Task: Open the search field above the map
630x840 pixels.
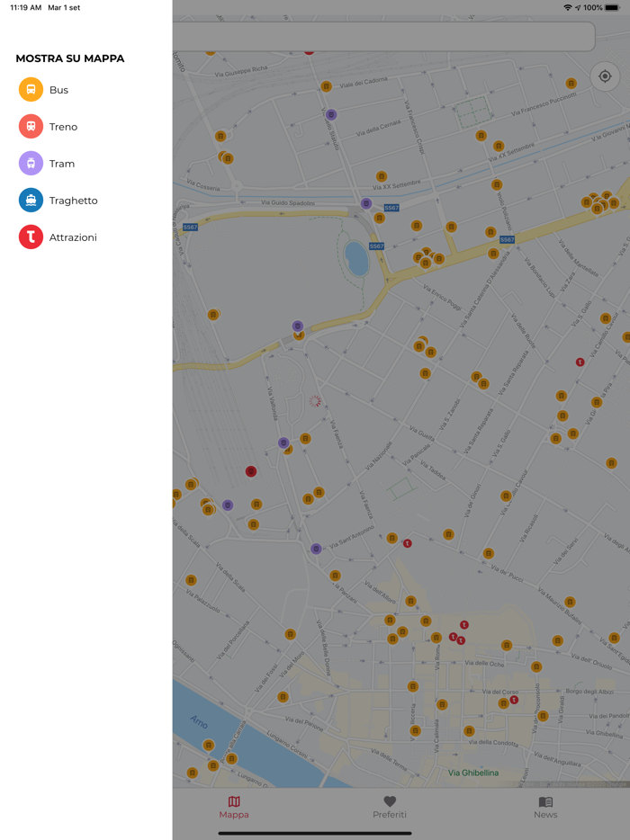Action: pyautogui.click(x=384, y=37)
